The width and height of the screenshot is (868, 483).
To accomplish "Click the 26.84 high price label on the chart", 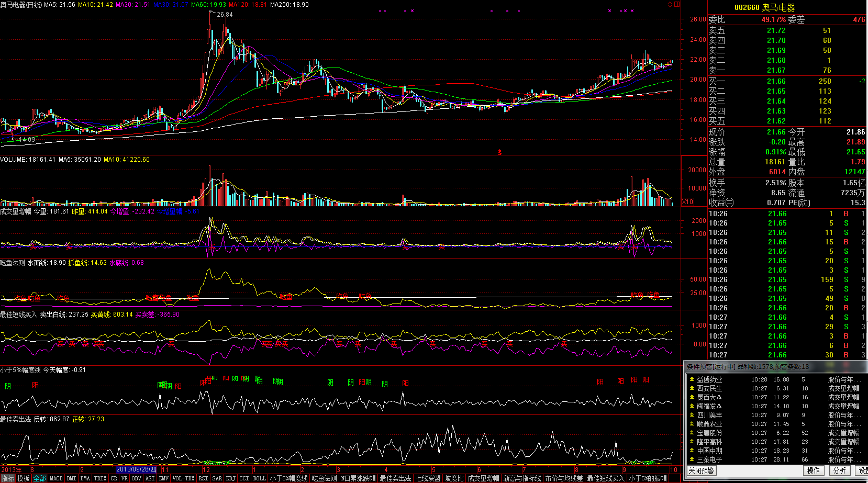I will pos(225,15).
